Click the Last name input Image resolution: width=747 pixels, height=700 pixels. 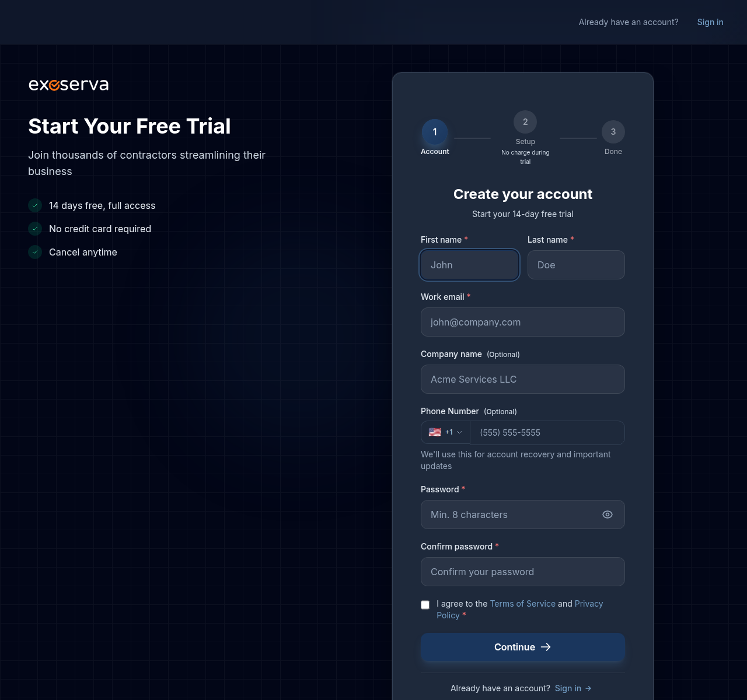click(x=576, y=265)
